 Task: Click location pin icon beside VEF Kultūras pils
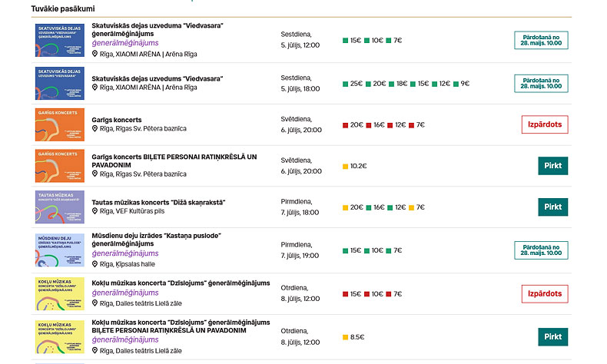[x=95, y=213]
